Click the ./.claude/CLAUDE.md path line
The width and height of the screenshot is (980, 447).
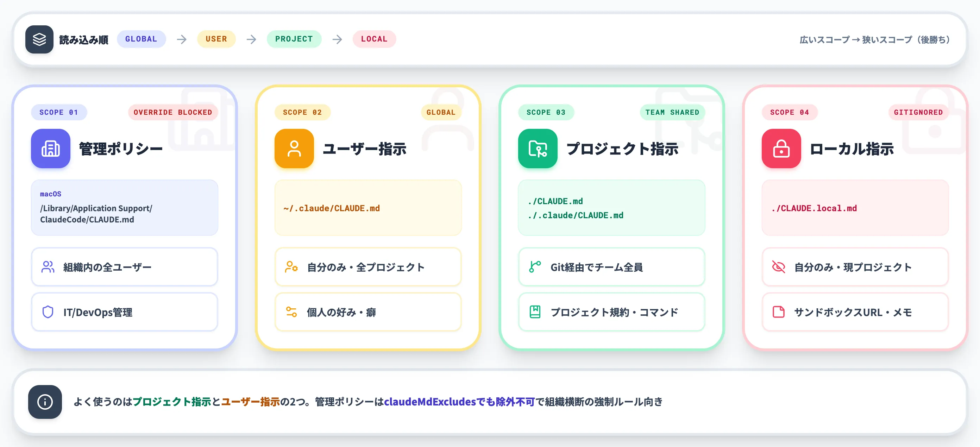[575, 215]
